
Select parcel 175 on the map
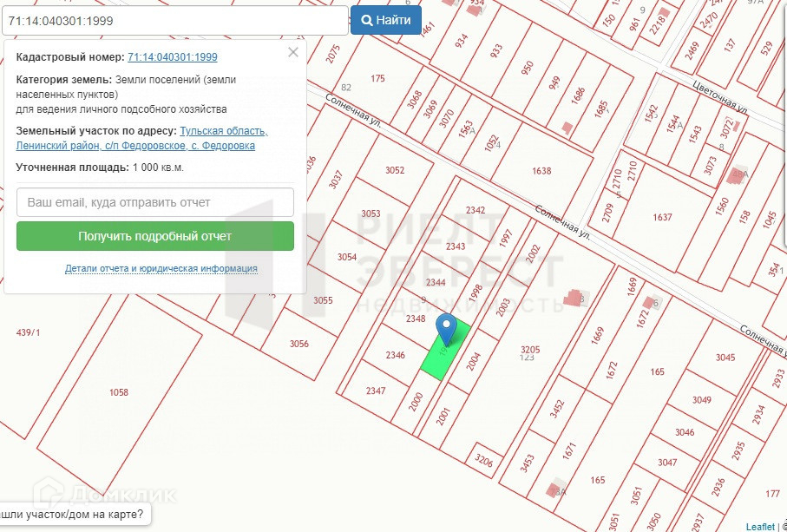coord(377,78)
